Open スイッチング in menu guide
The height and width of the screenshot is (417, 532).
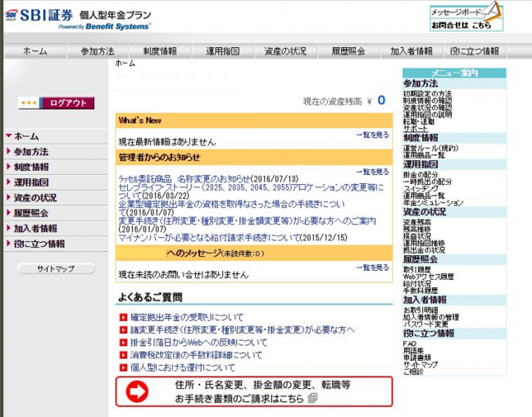(420, 188)
